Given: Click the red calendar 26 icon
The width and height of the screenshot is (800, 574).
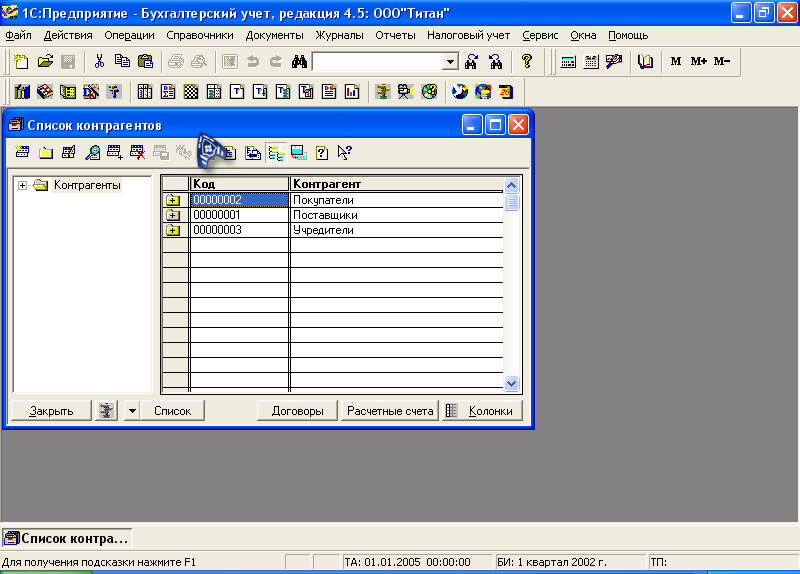Looking at the screenshot, I should click(506, 92).
